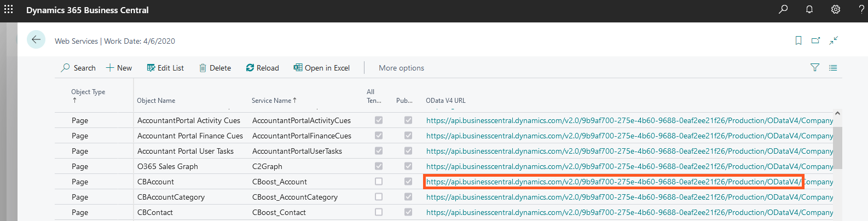Expand More options in the action bar
The height and width of the screenshot is (221, 868).
click(x=401, y=68)
